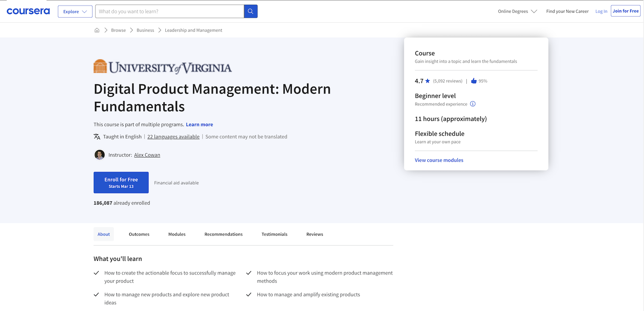Click the search input field
This screenshot has height=311, width=644.
[x=170, y=12]
